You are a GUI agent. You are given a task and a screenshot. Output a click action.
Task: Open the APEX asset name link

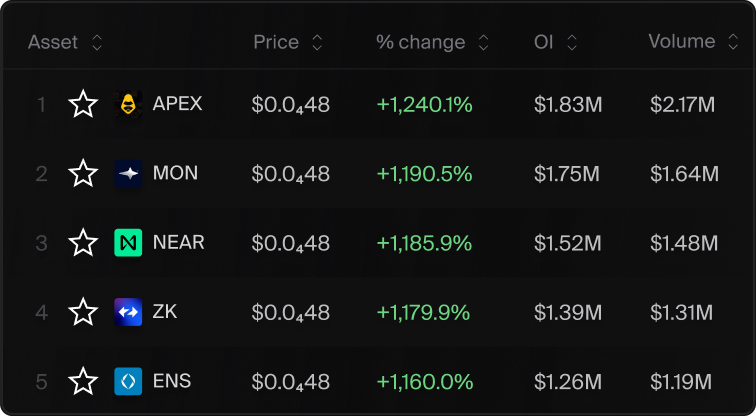pyautogui.click(x=177, y=104)
